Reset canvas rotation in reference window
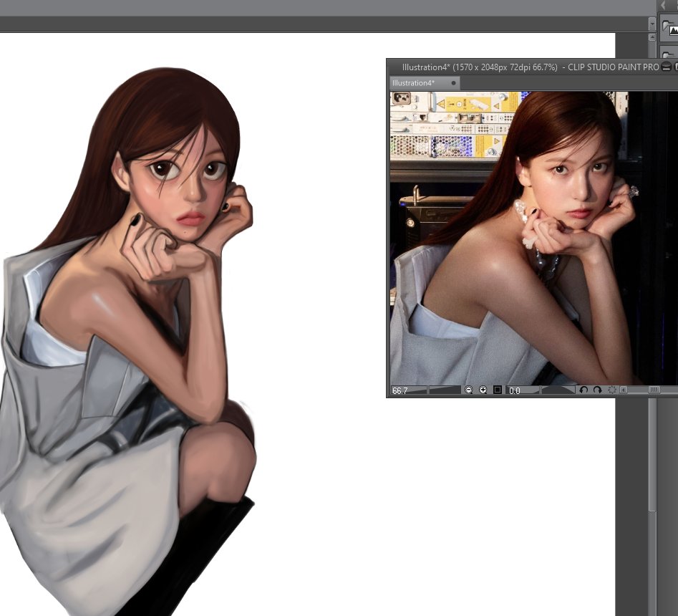The height and width of the screenshot is (616, 678). tap(612, 390)
